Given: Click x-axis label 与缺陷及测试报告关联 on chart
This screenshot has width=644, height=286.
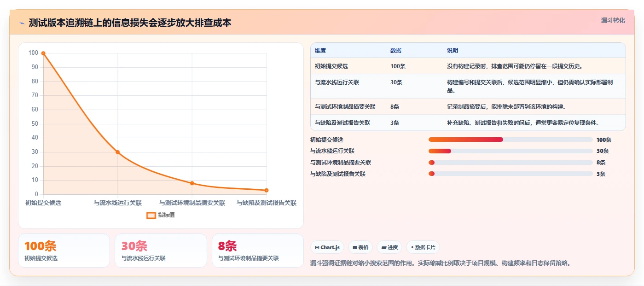Looking at the screenshot, I should tap(266, 203).
